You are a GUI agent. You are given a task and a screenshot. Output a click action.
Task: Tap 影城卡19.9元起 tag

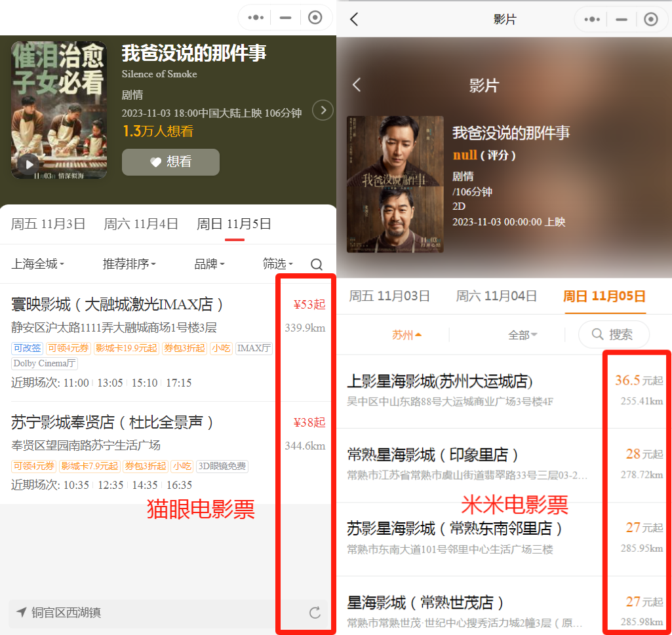point(127,348)
